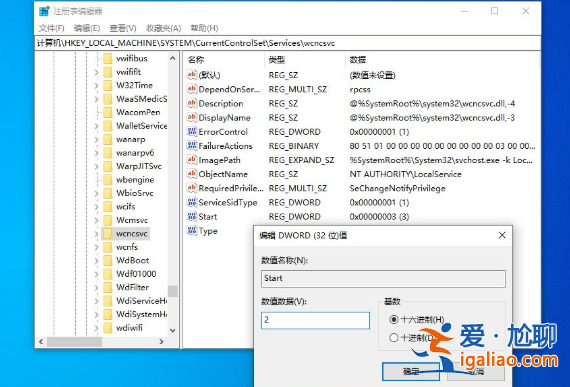570x387 pixels.
Task: Open the Help (帮助) menu
Action: pos(204,28)
